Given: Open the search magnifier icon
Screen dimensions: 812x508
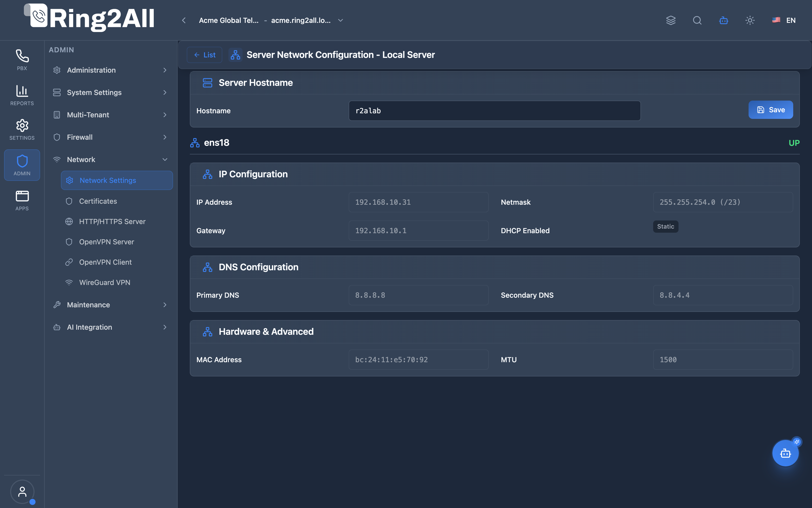Looking at the screenshot, I should tap(697, 20).
